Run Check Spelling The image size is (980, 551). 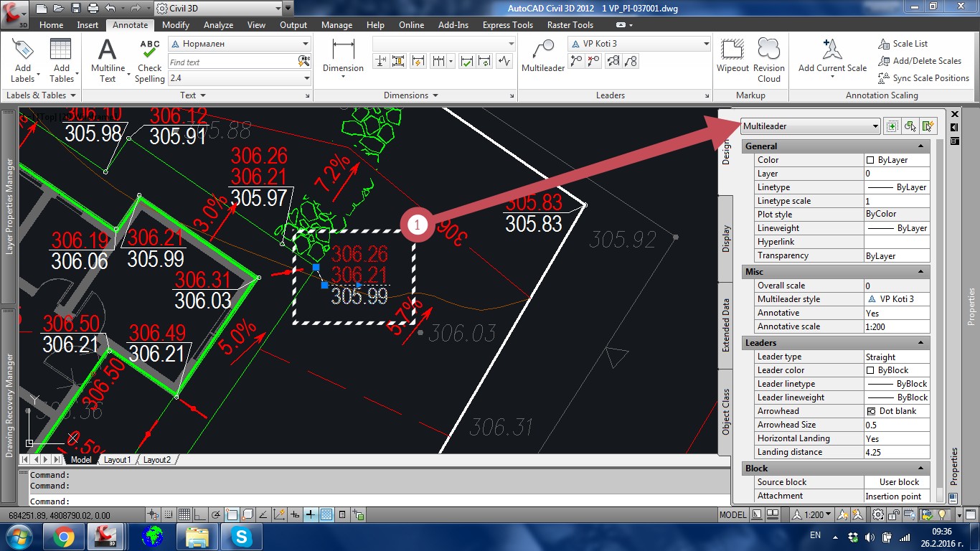click(150, 60)
